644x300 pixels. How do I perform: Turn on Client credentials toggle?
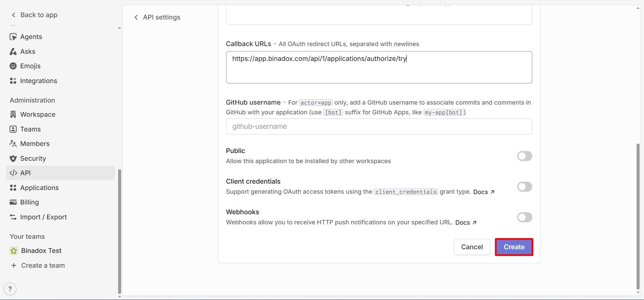pyautogui.click(x=524, y=187)
